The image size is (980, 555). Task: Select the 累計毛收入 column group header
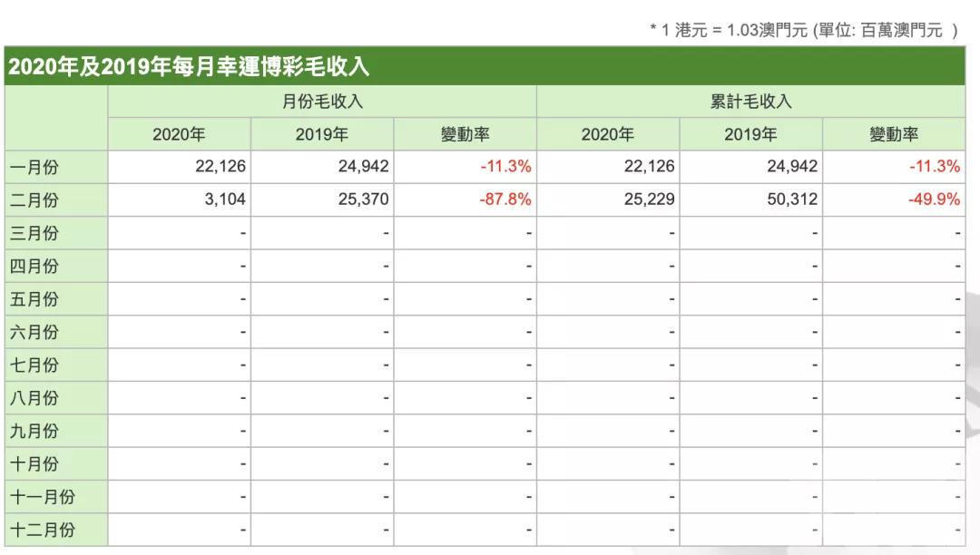coord(750,100)
